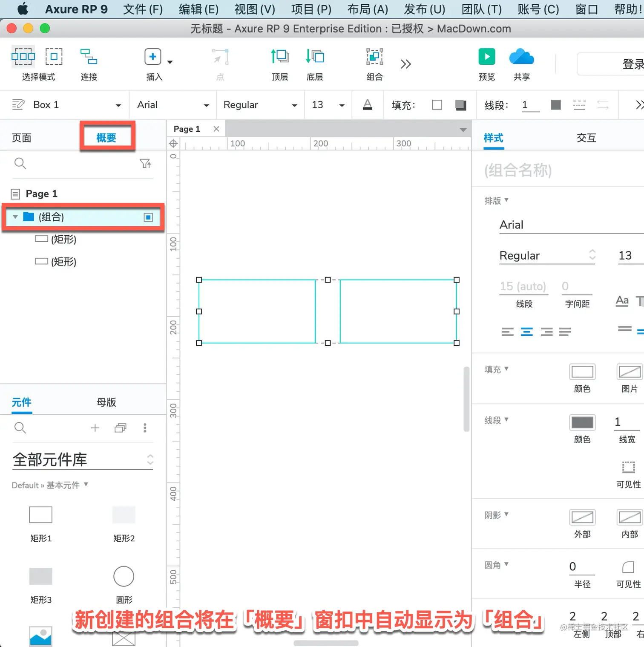Add a new widget library

tap(95, 427)
